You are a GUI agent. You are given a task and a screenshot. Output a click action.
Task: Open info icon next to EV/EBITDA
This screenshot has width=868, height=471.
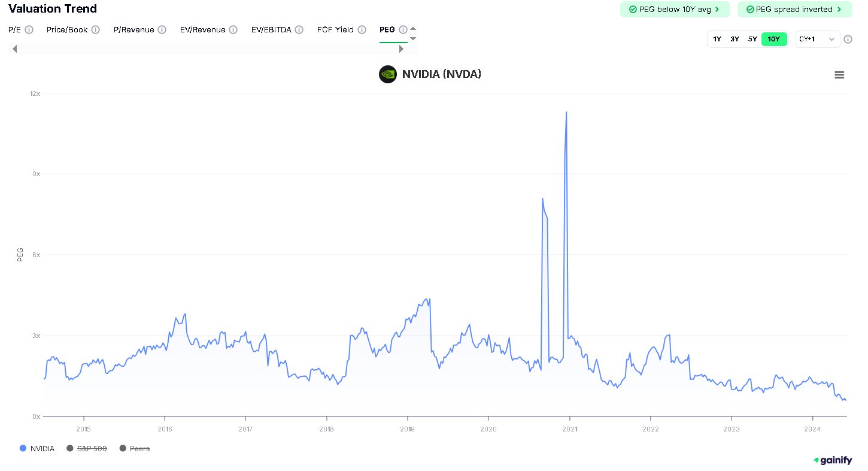point(299,29)
